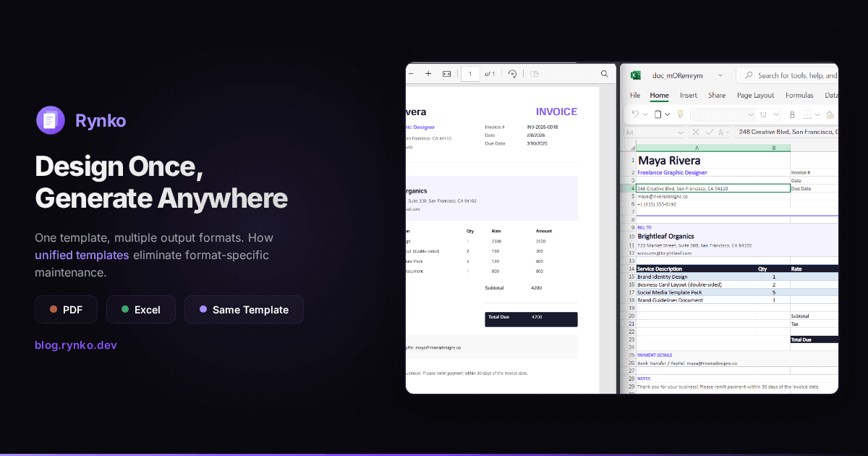Toggle bold formatting in Excel
The height and width of the screenshot is (456, 868).
tap(791, 114)
